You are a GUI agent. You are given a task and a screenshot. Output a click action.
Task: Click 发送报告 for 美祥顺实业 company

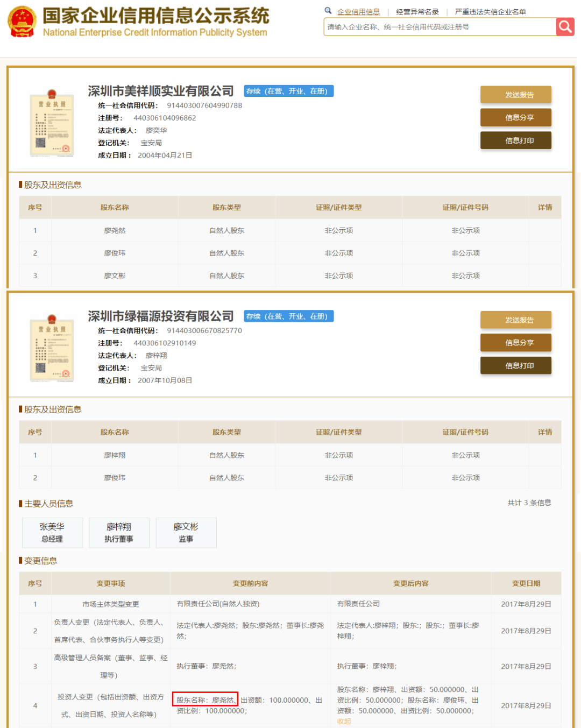[x=515, y=95]
